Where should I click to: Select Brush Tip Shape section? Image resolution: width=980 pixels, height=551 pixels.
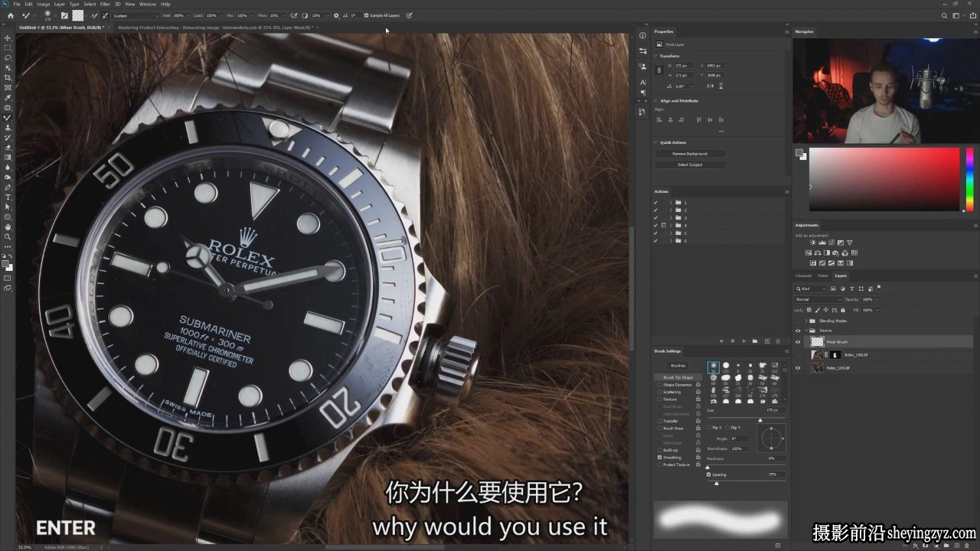[x=678, y=377]
